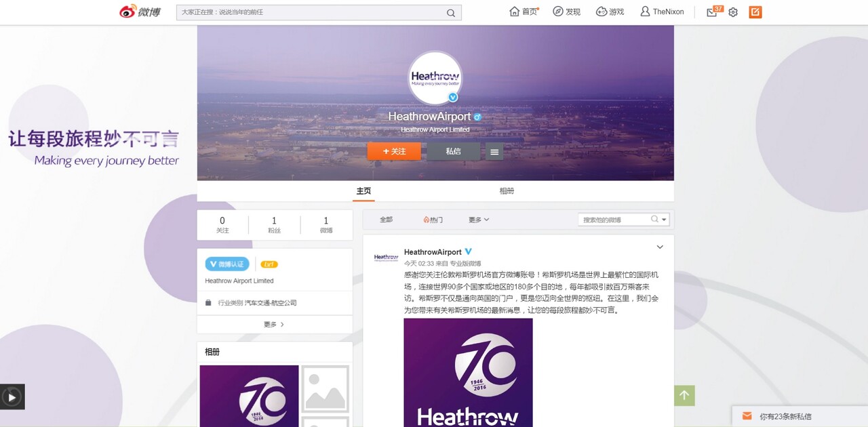Click the 微博认证 verification badge
868x427 pixels.
tap(227, 264)
